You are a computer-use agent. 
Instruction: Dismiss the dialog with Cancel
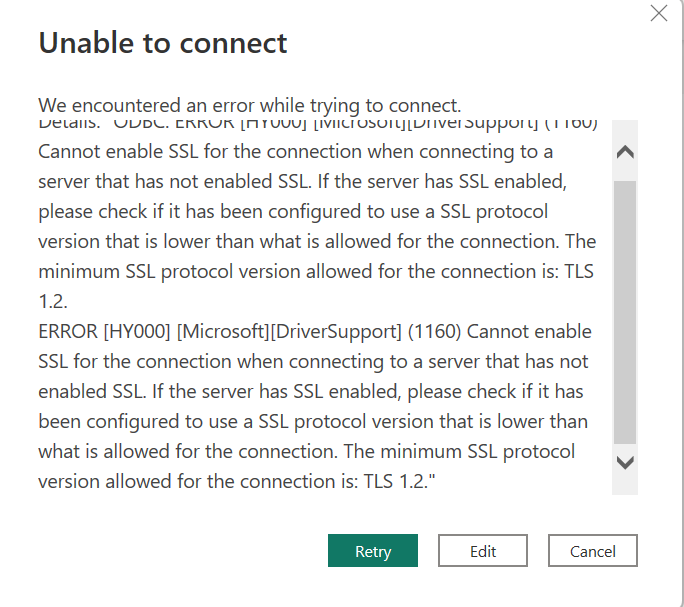click(x=592, y=551)
